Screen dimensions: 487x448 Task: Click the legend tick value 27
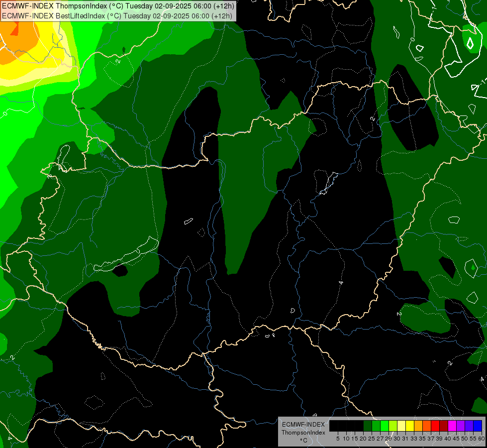380,439
